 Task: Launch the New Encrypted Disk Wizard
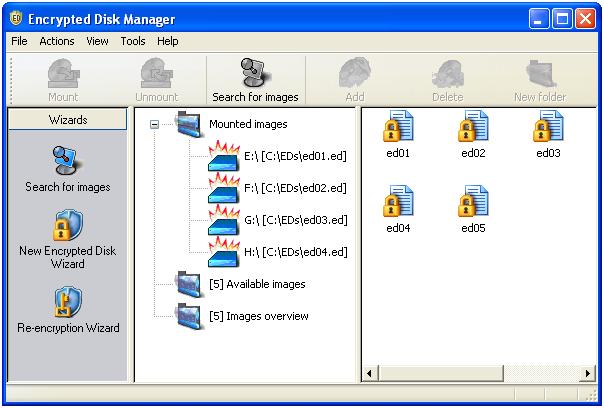[x=68, y=239]
